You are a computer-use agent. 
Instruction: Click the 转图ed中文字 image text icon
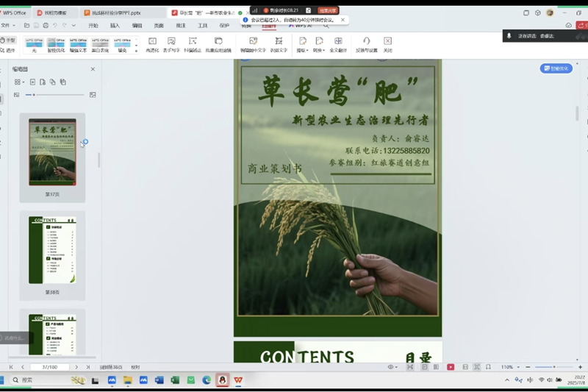(253, 44)
